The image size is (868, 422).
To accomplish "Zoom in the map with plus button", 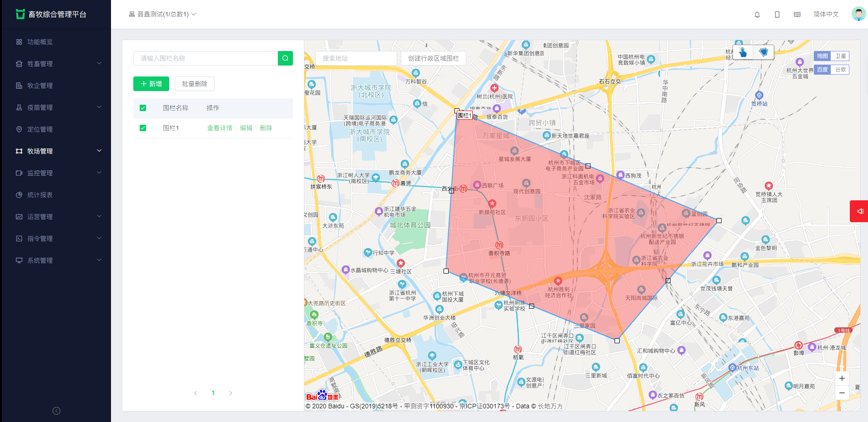I will click(842, 378).
